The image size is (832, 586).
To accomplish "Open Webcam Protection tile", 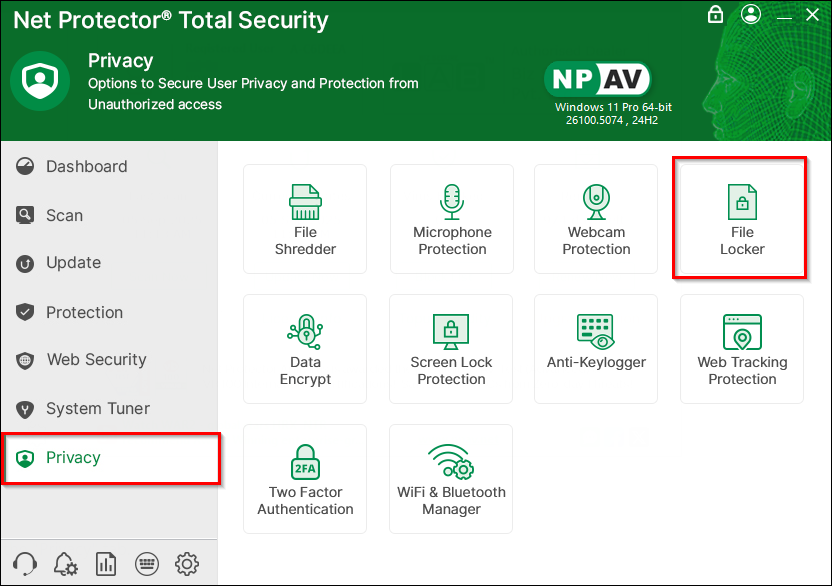I will pyautogui.click(x=596, y=219).
